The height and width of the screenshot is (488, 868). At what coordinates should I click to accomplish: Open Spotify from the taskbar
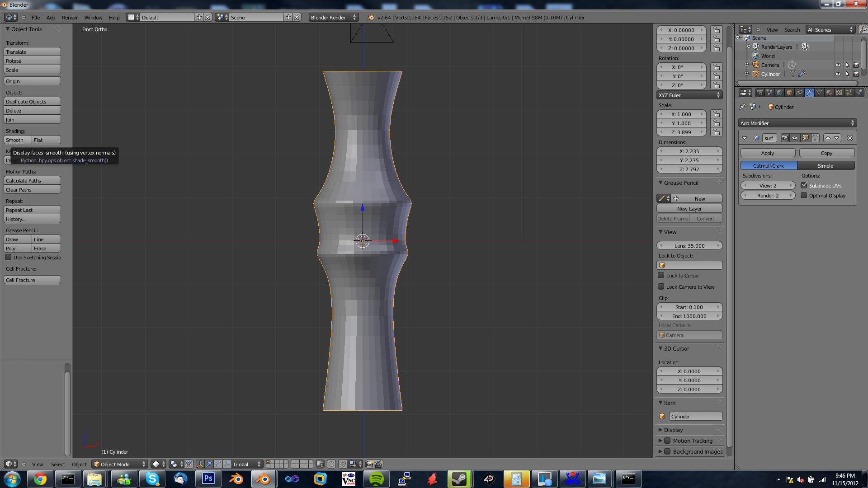pyautogui.click(x=376, y=479)
